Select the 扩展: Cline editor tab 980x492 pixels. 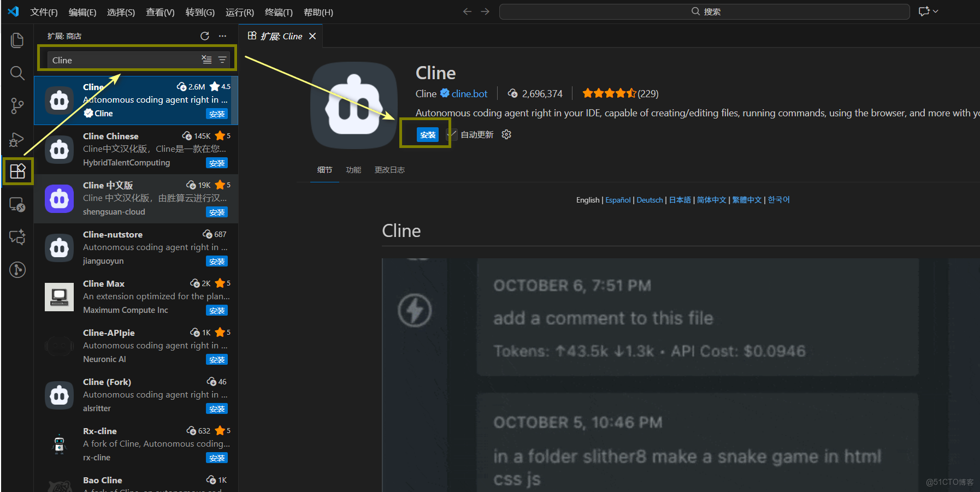point(281,36)
